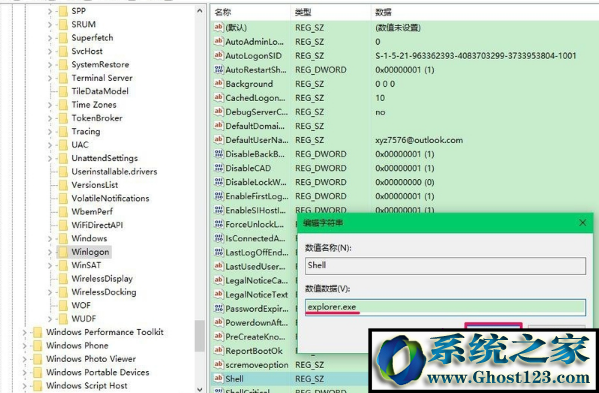This screenshot has height=393, width=599.
Task: Click the Shell value name field
Action: [445, 265]
